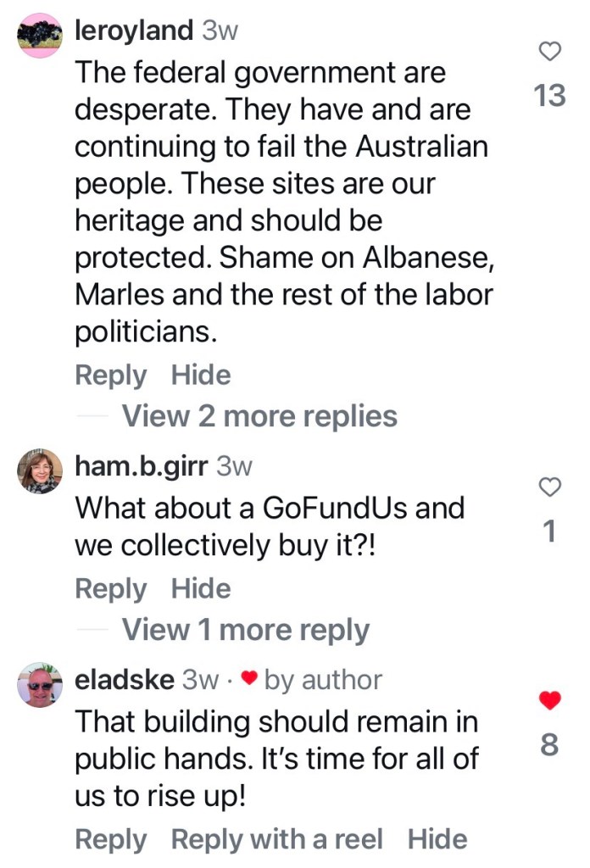Viewport: 590px width, 868px height.
Task: Unlike eladske's comment via red heart
Action: 550,701
